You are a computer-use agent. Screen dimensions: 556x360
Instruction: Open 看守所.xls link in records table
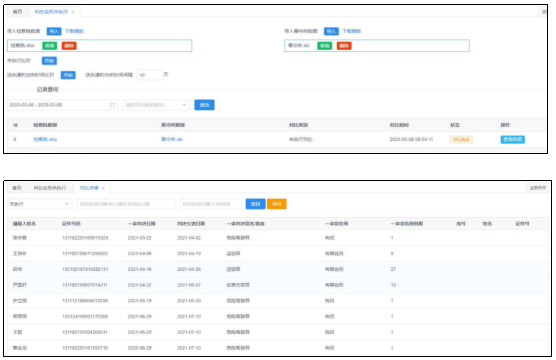(x=172, y=139)
